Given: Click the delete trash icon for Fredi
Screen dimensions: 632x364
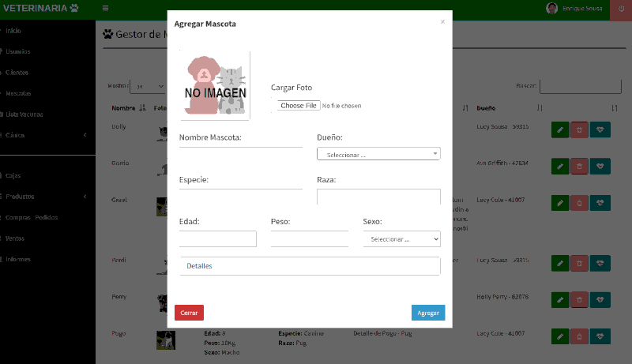Looking at the screenshot, I should pyautogui.click(x=579, y=263).
